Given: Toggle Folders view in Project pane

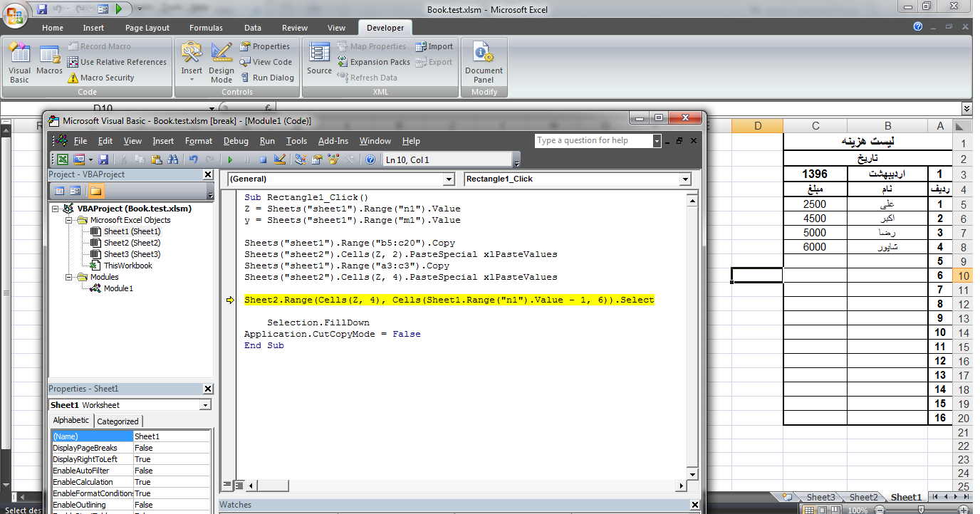Looking at the screenshot, I should (x=95, y=191).
